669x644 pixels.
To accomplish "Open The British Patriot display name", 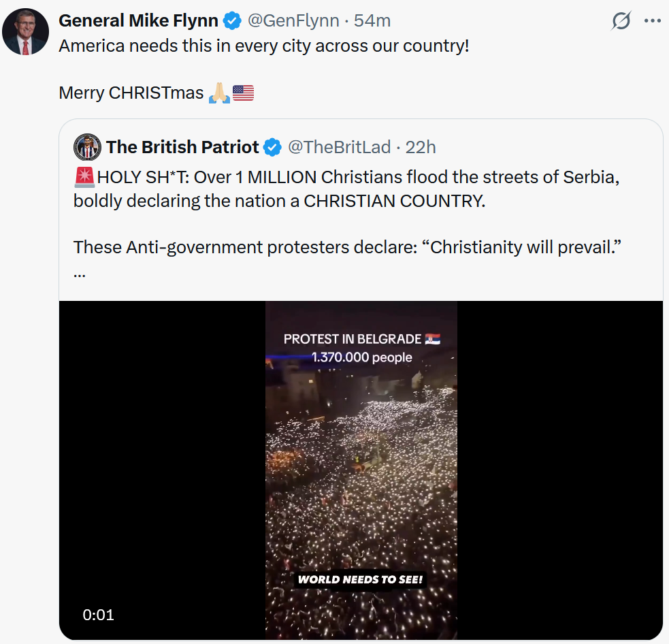I will pos(182,147).
